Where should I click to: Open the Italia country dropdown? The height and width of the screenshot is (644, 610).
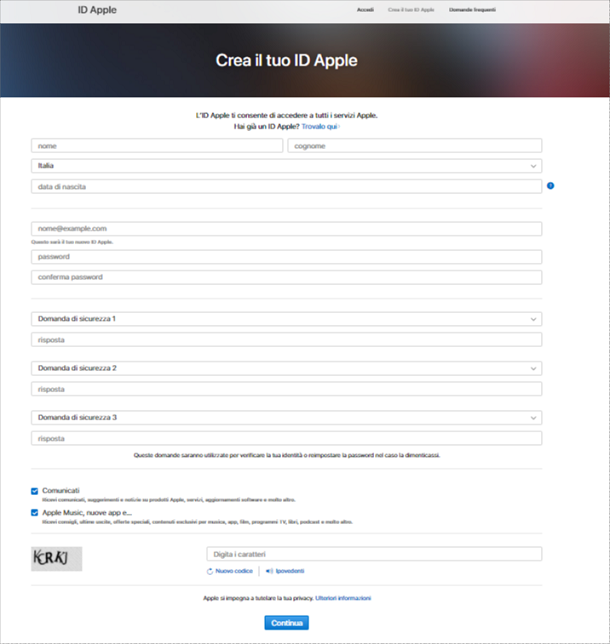[286, 166]
